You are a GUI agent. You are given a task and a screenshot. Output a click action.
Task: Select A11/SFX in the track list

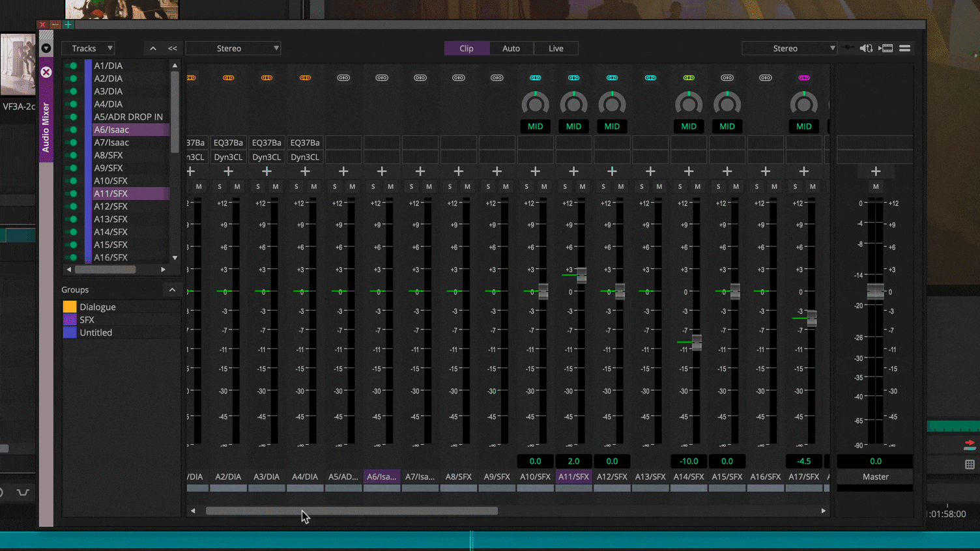130,193
